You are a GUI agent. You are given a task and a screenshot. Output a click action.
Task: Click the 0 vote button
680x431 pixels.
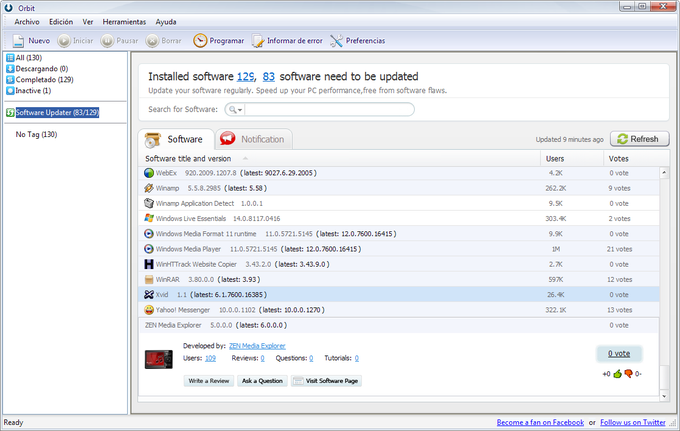(619, 354)
